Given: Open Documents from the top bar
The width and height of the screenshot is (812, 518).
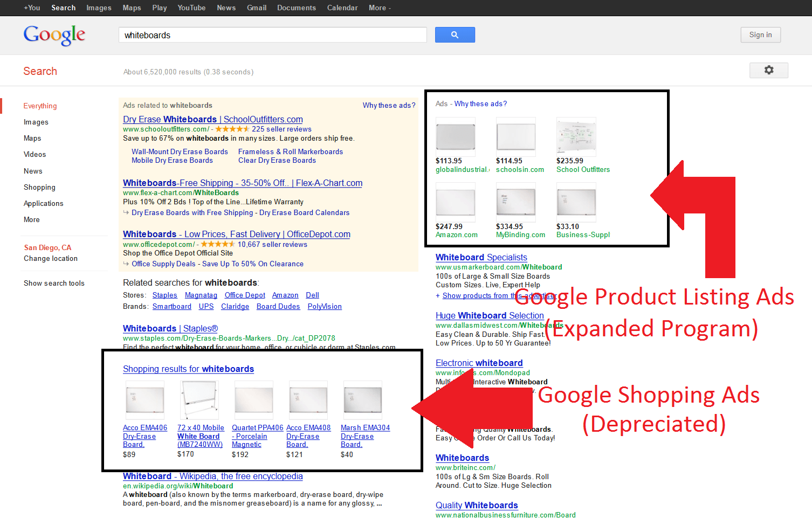Looking at the screenshot, I should [297, 8].
